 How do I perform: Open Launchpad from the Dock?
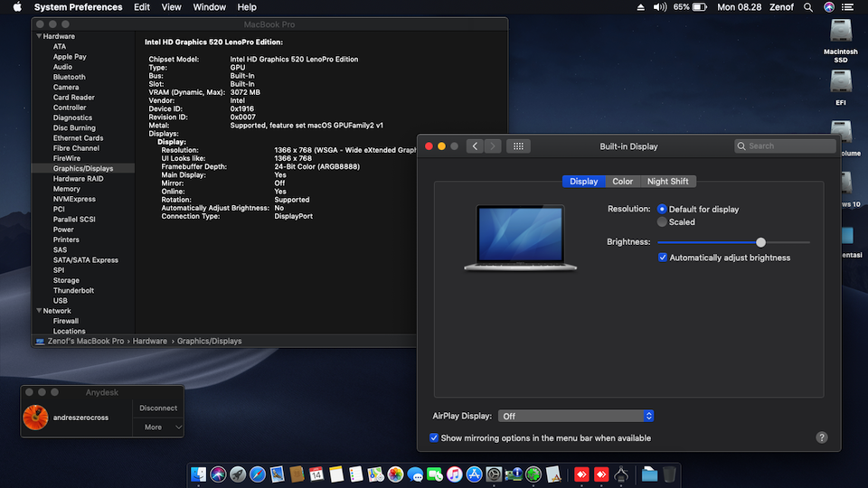238,474
